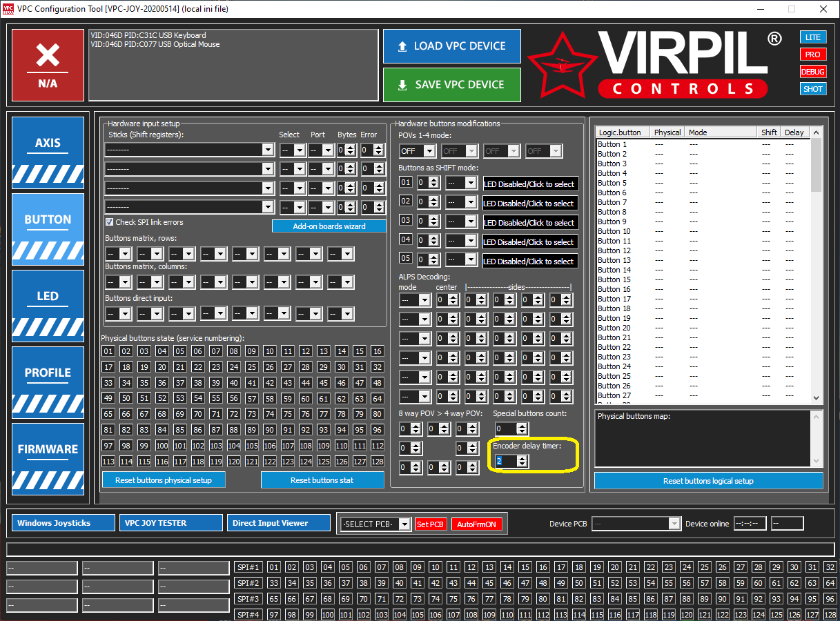840x621 pixels.
Task: Click LED Disabled selector for shift 03
Action: (x=530, y=223)
